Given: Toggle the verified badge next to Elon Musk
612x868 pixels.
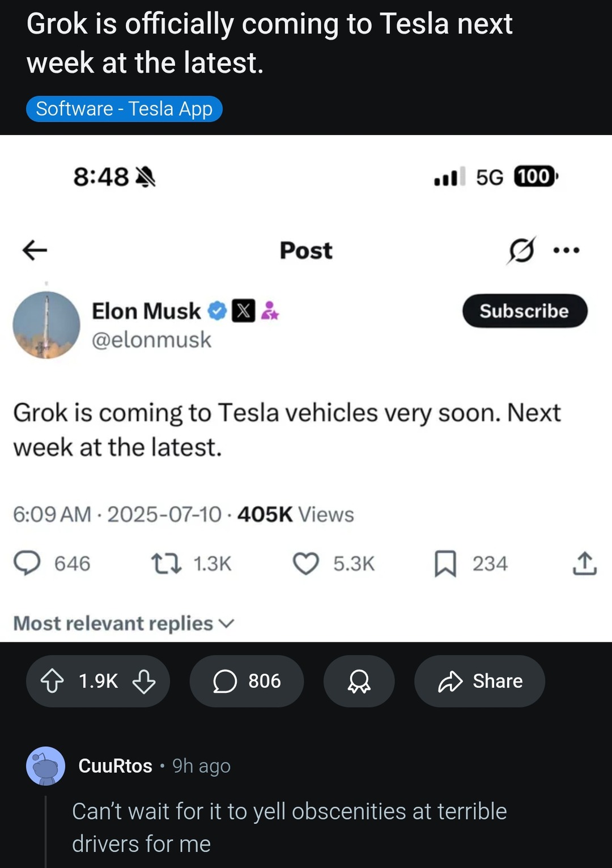Looking at the screenshot, I should tap(218, 310).
